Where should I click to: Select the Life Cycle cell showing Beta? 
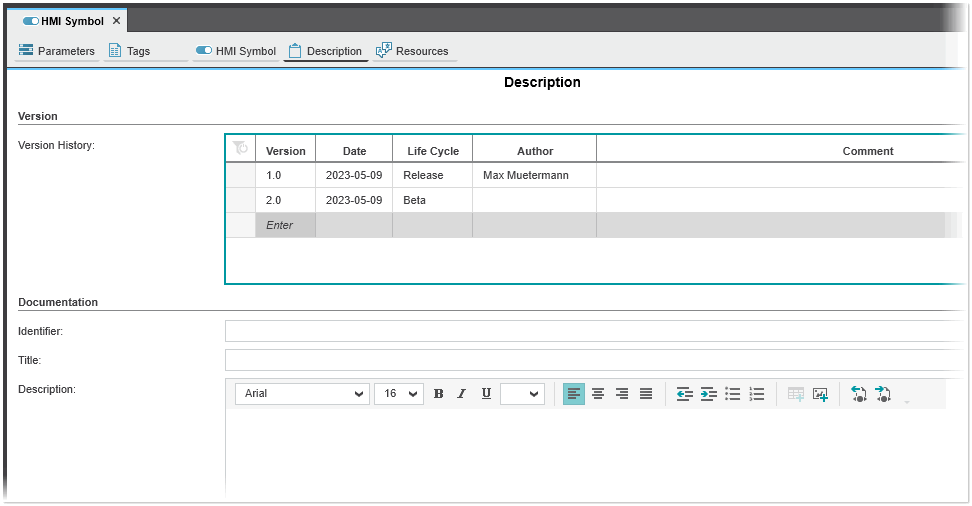coord(431,200)
